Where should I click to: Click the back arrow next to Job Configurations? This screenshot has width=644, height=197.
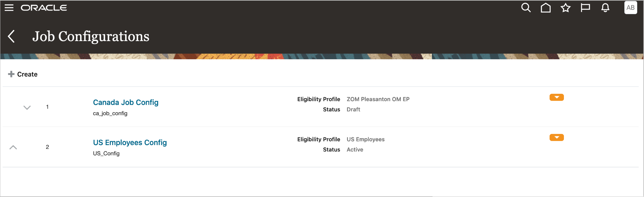pos(11,36)
